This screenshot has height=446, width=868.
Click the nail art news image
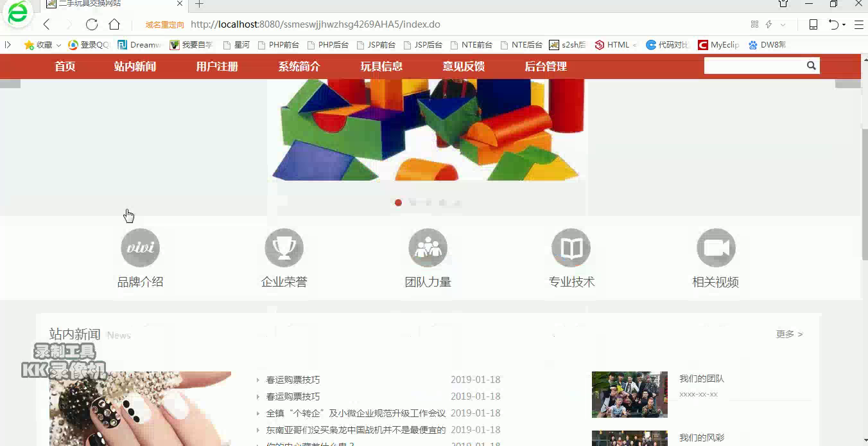point(140,409)
